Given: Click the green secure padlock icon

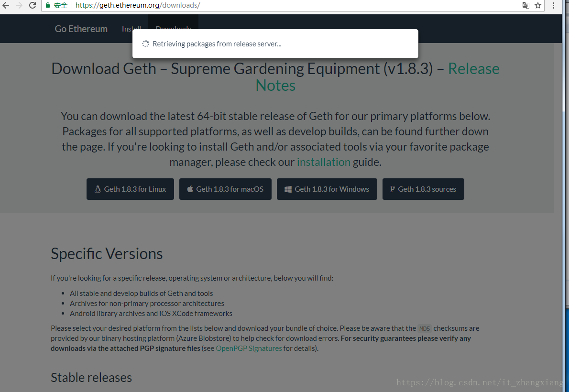Looking at the screenshot, I should tap(47, 5).
